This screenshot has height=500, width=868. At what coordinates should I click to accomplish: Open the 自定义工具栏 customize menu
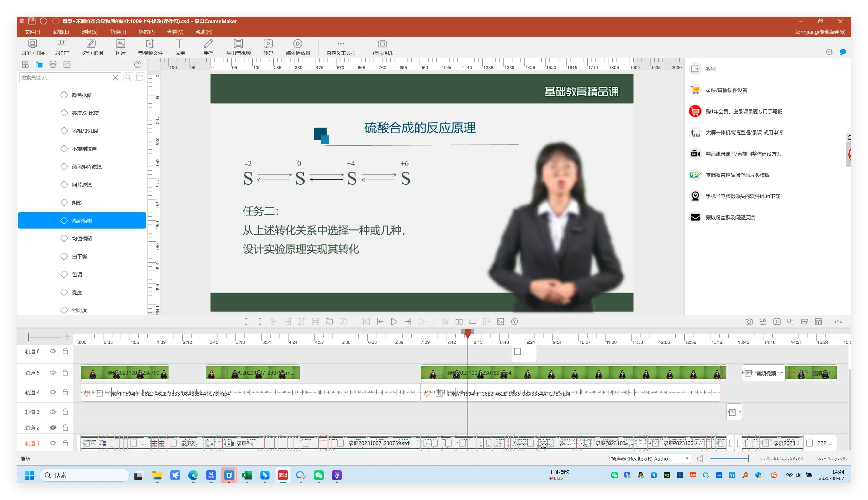point(340,47)
